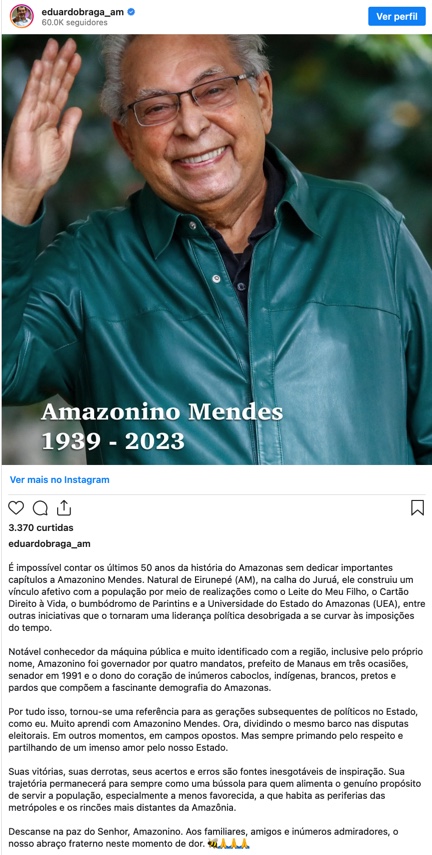Open comments via the speech bubble icon
This screenshot has width=432, height=855.
point(40,508)
